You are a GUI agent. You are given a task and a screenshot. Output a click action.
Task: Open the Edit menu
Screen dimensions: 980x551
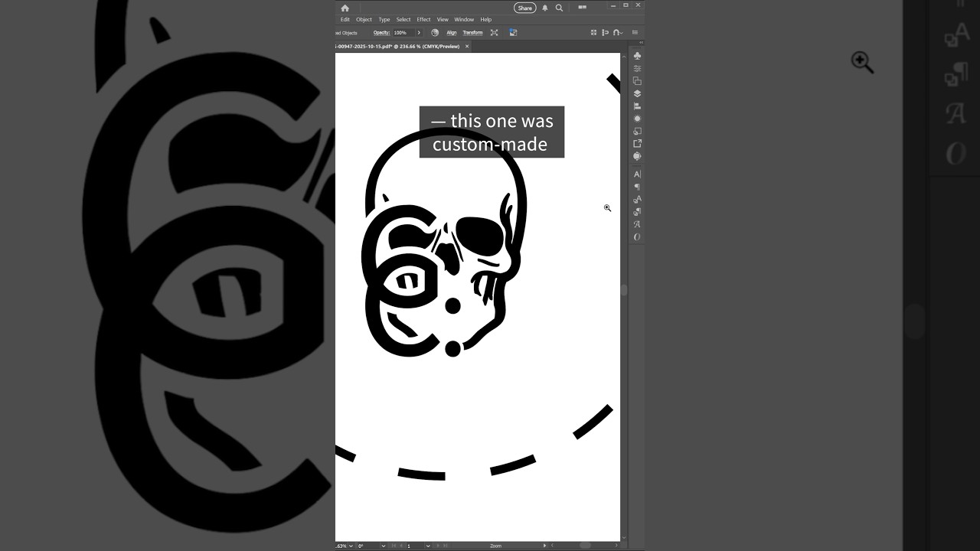click(x=345, y=20)
